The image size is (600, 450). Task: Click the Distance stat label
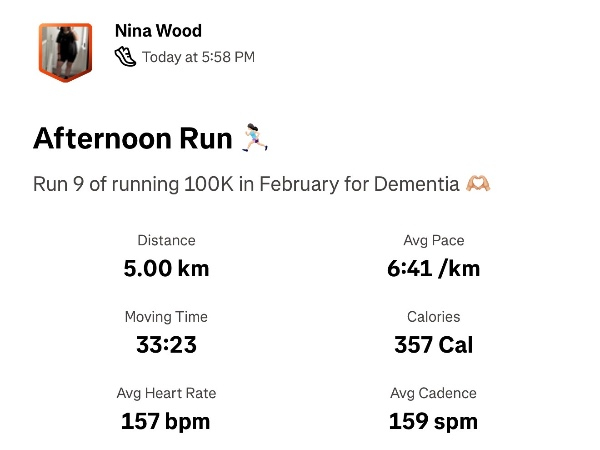pyautogui.click(x=166, y=240)
